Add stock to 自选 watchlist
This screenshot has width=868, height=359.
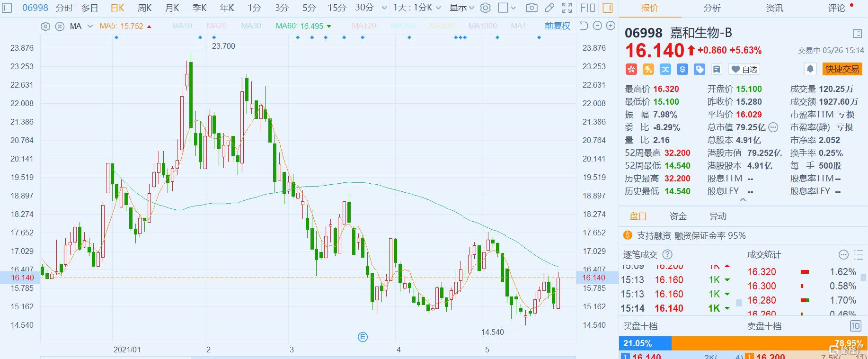pyautogui.click(x=744, y=69)
